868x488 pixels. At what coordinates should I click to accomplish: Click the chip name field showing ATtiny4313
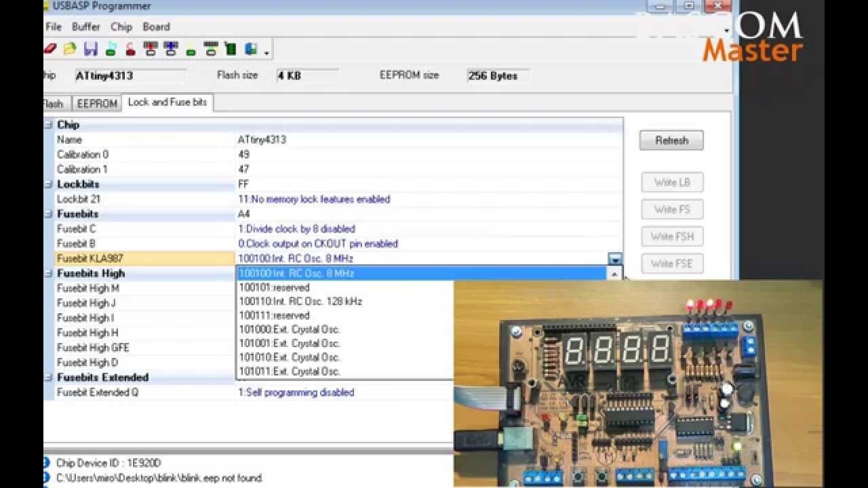tap(130, 76)
